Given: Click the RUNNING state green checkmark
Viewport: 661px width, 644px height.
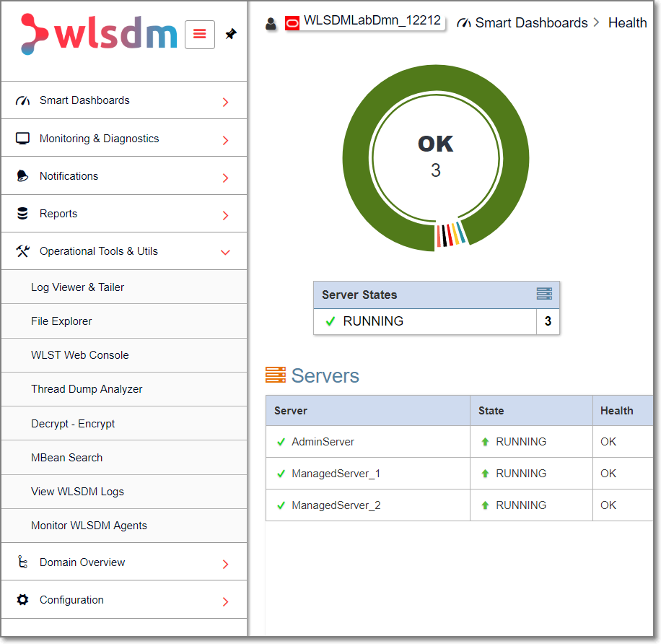Looking at the screenshot, I should click(330, 321).
